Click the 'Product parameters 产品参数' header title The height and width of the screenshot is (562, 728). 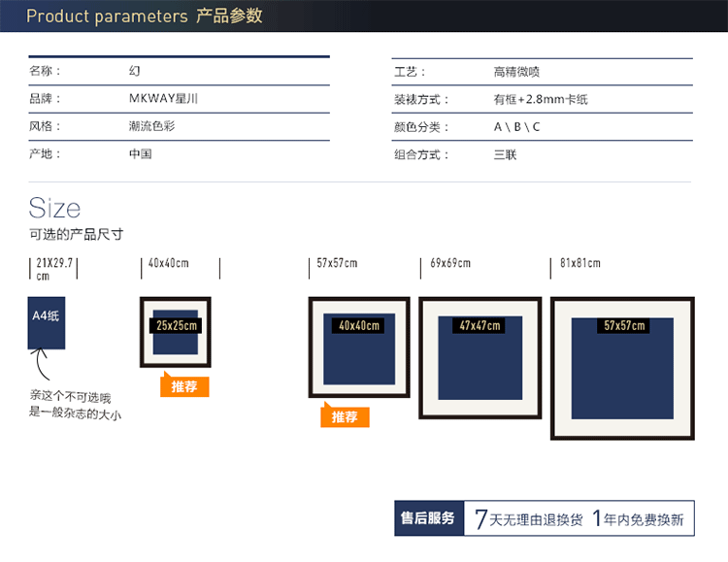pyautogui.click(x=144, y=17)
